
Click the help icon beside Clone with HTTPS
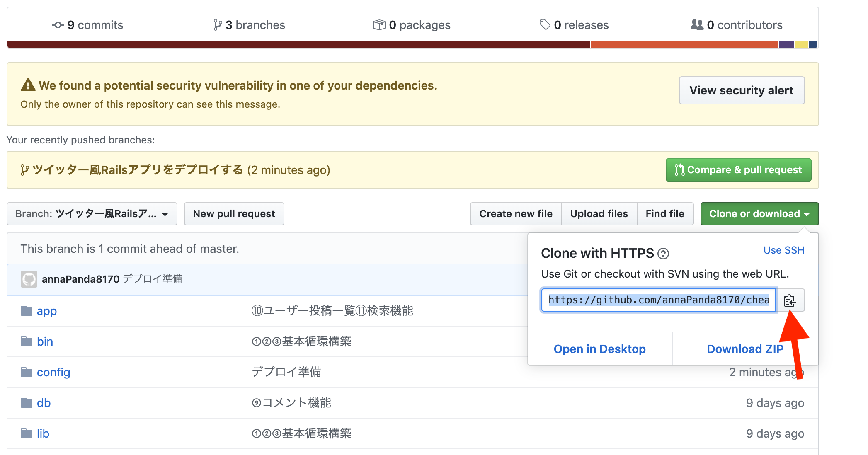[663, 254]
